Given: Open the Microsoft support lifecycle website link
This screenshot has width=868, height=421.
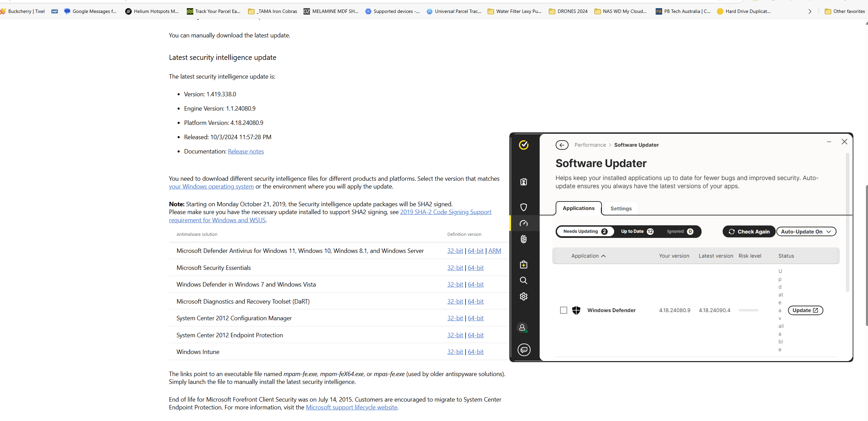Looking at the screenshot, I should click(351, 407).
